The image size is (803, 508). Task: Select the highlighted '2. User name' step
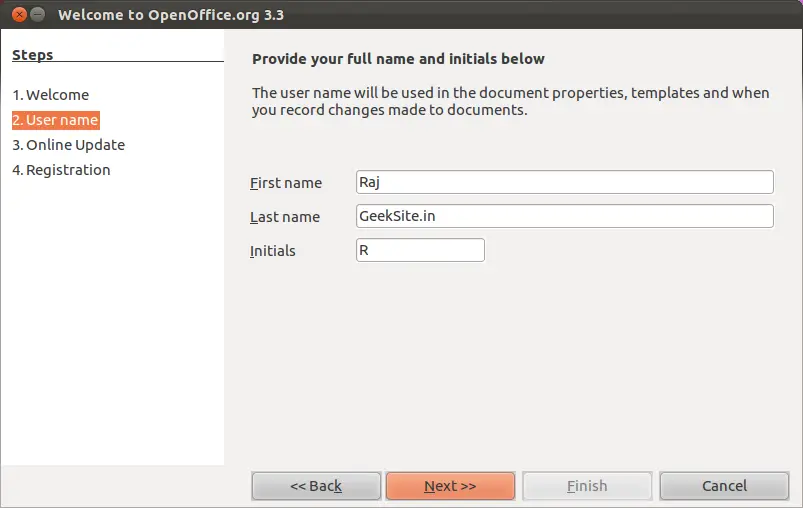(55, 120)
